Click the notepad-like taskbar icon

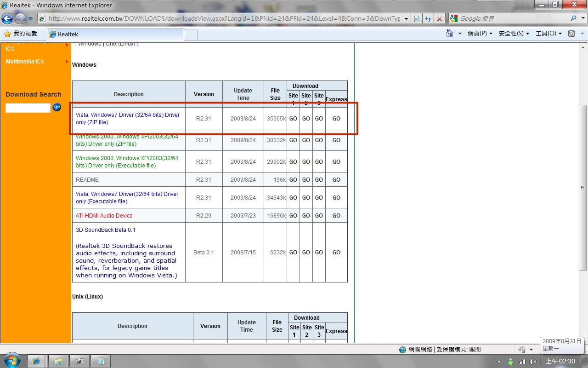point(101,361)
